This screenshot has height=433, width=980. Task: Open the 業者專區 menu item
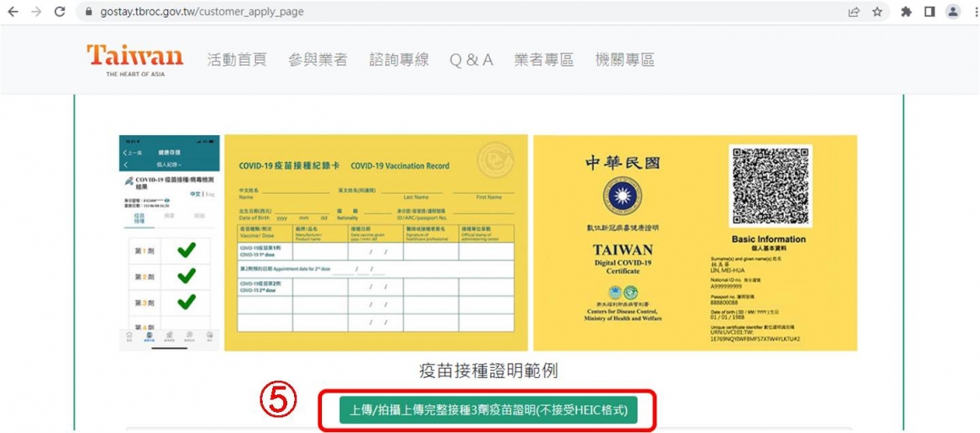[544, 60]
